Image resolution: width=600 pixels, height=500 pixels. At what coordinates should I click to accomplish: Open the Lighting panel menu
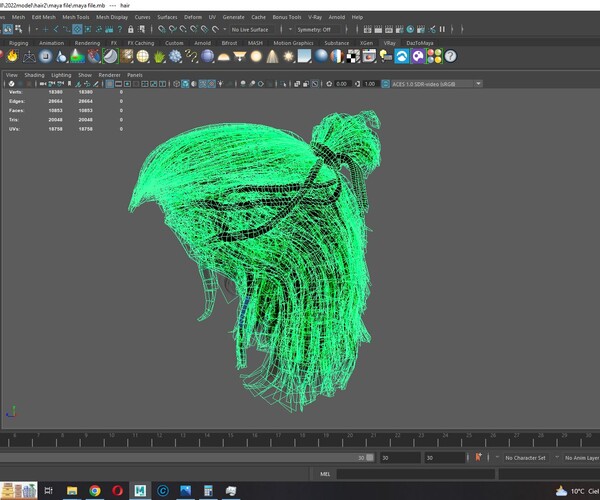[x=61, y=75]
